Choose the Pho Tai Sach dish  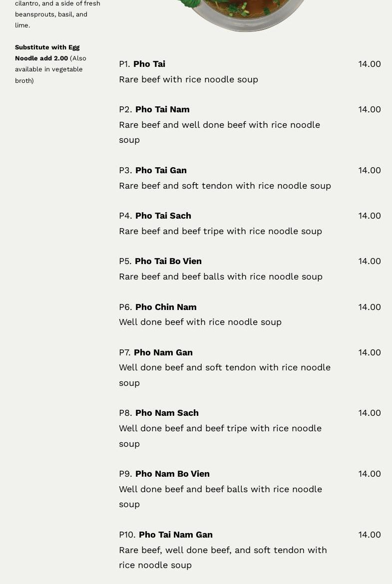[163, 216]
